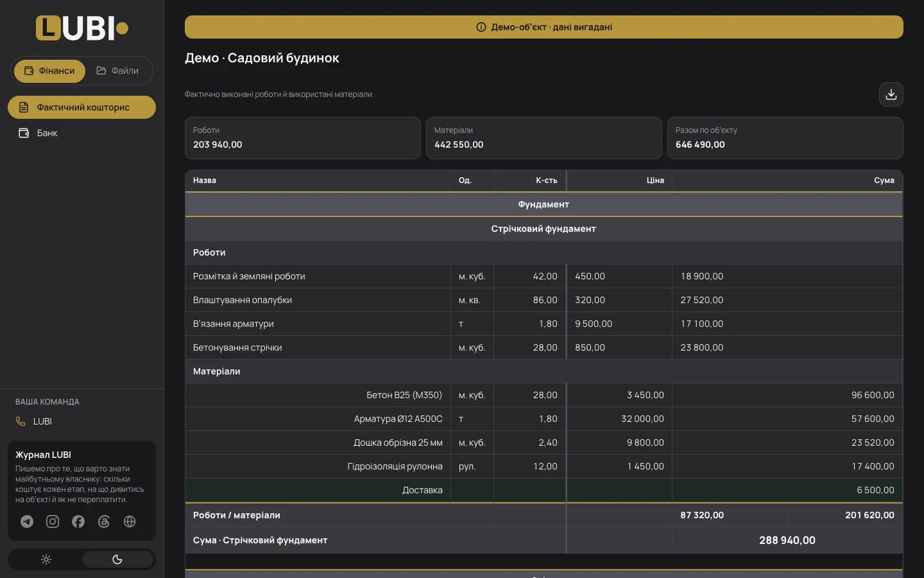Collapse the Фундамент section header
The width and height of the screenshot is (924, 578).
(x=543, y=204)
